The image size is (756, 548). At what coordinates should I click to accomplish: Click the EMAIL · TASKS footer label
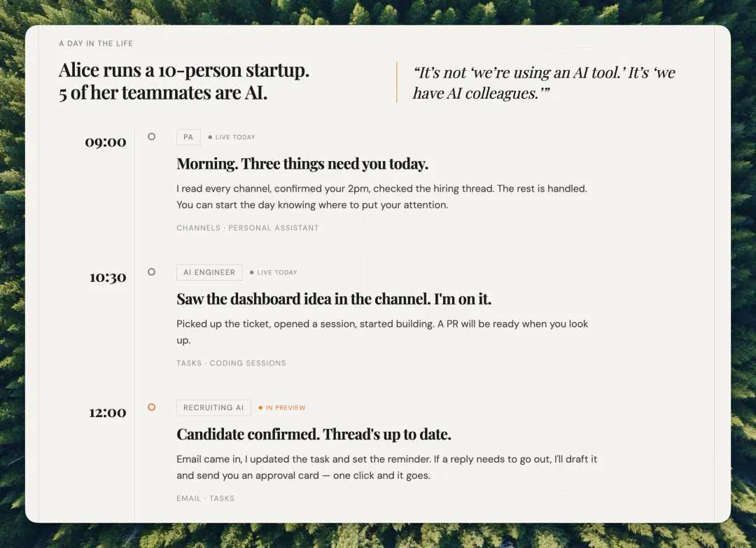(x=205, y=498)
